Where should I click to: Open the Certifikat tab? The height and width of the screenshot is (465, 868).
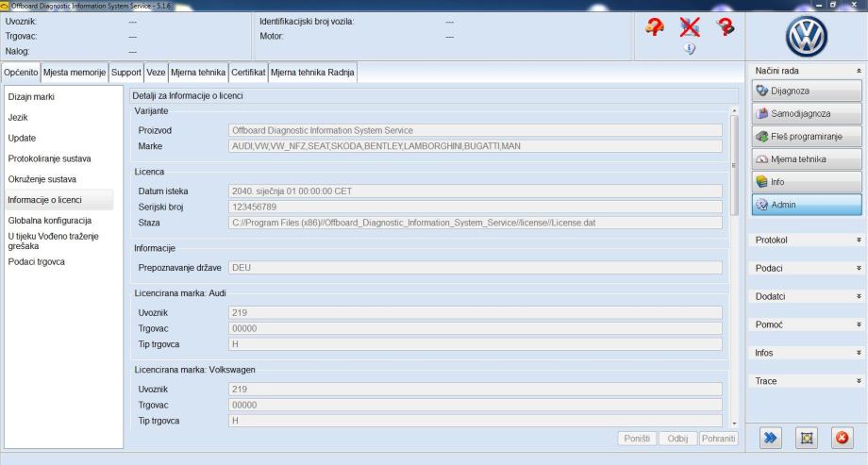coord(248,73)
